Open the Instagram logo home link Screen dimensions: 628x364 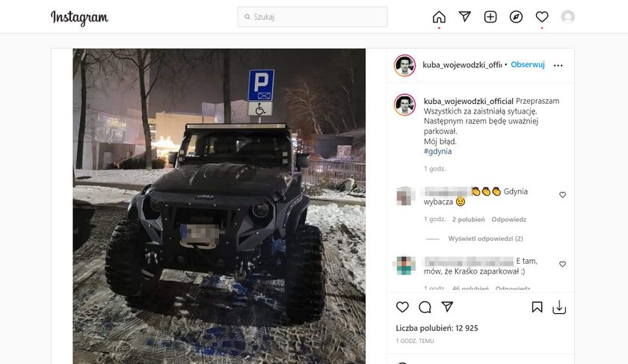click(x=79, y=18)
